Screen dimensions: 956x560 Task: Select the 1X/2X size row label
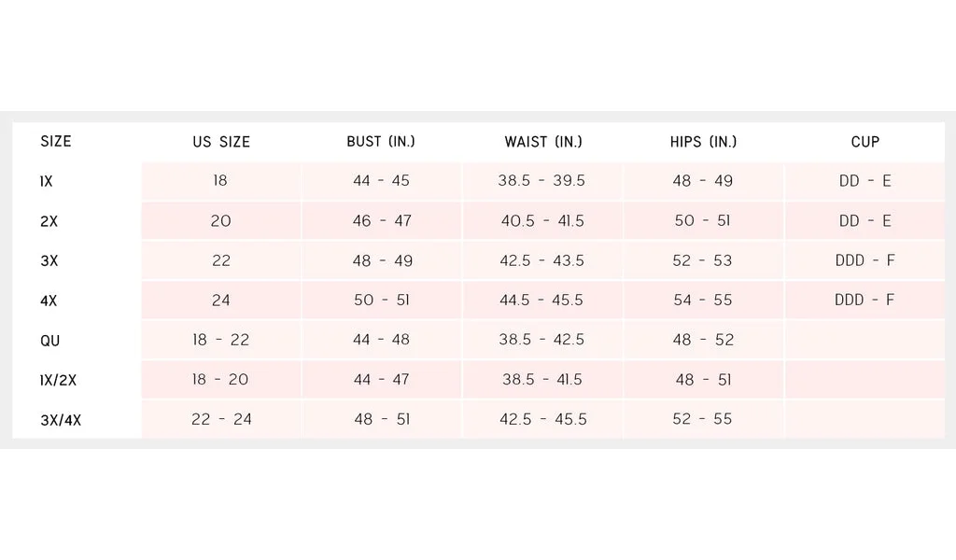point(59,380)
